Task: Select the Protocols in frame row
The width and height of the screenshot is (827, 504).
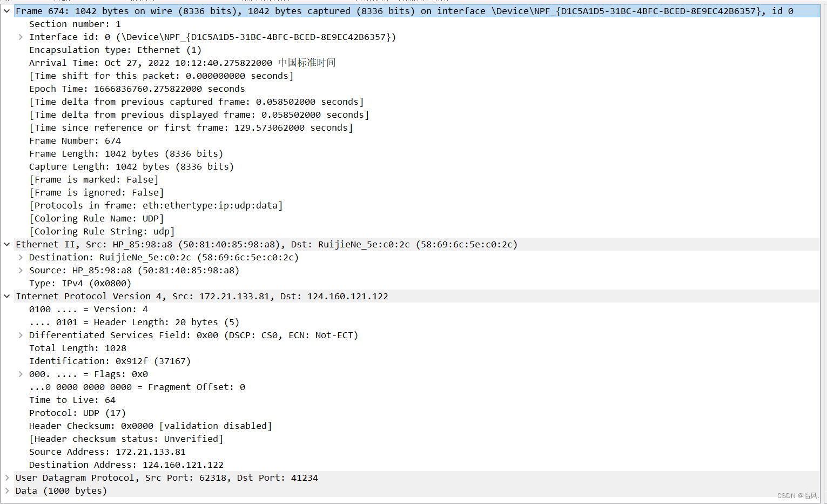Action: [156, 205]
